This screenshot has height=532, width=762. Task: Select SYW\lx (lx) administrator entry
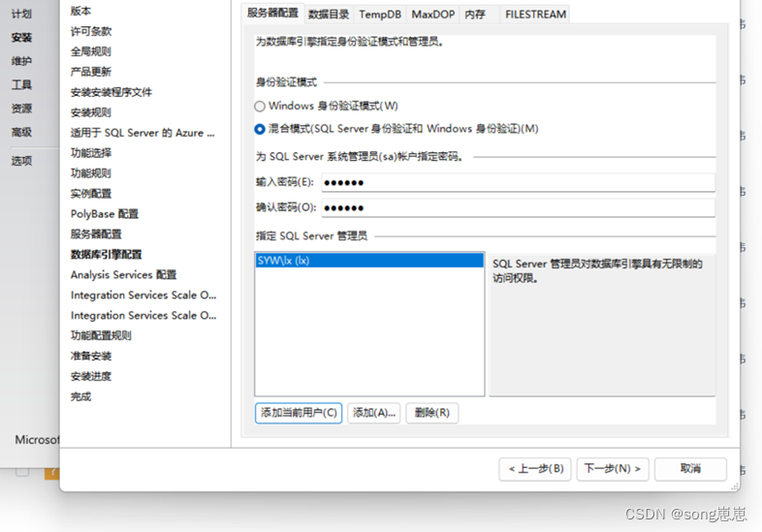point(369,261)
